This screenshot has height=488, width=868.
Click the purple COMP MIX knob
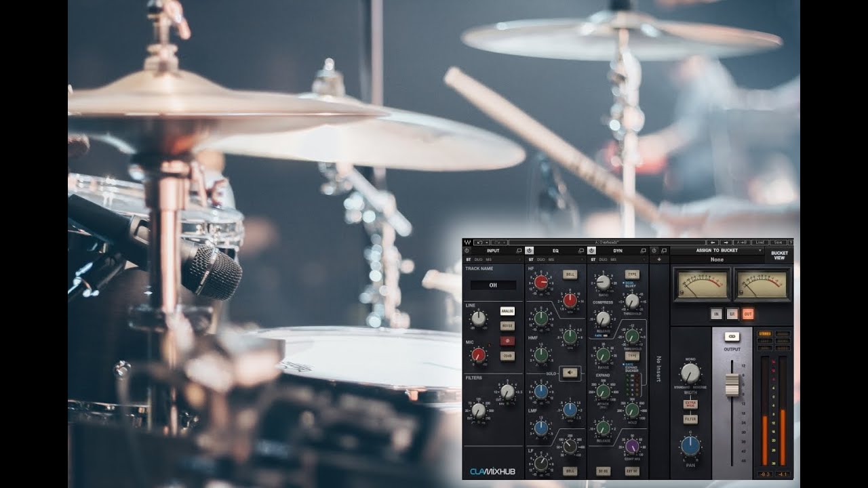(632, 446)
